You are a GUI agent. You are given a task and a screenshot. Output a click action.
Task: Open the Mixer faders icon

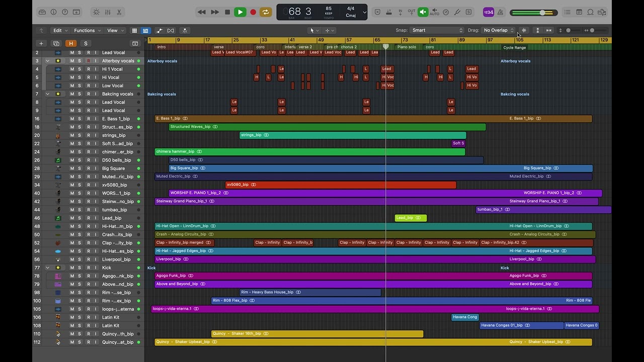(x=108, y=12)
